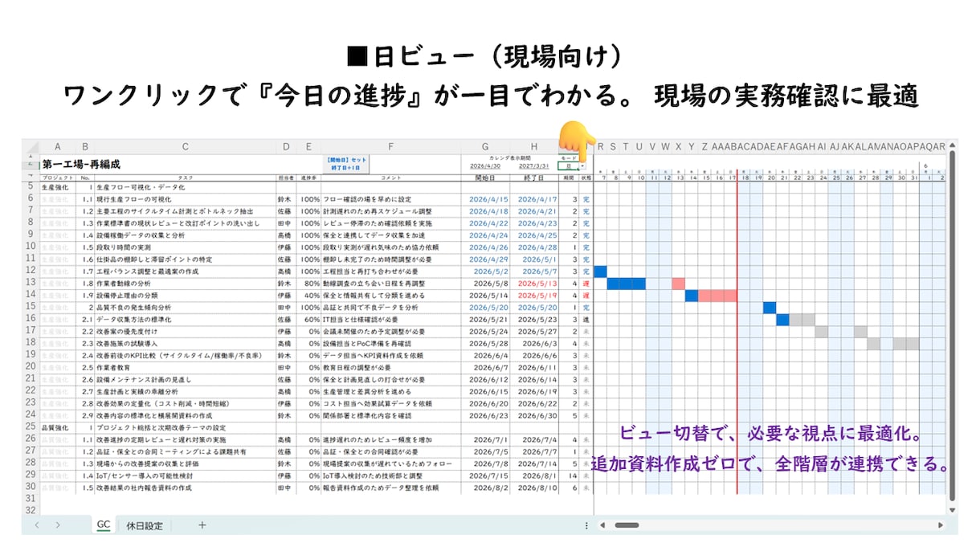980x551 pixels.
Task: Add a new sheet with plus icon
Action: tap(202, 525)
